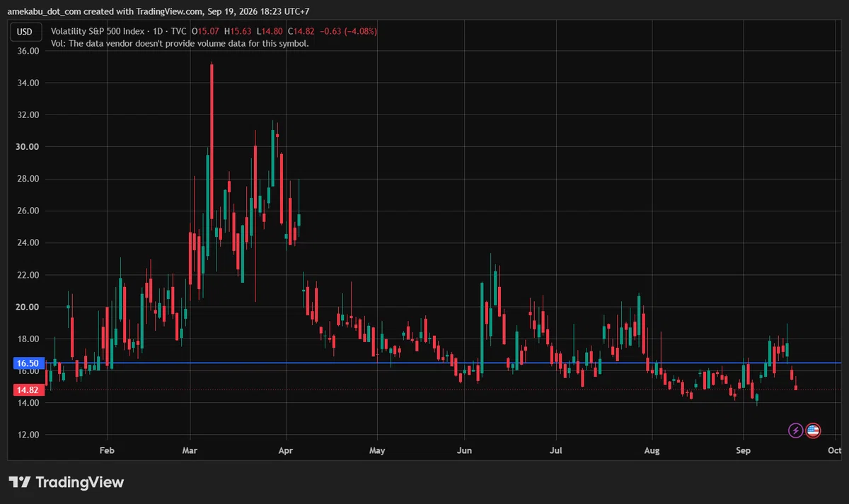The image size is (849, 504).
Task: Click the 12.00 price axis label
Action: coord(28,435)
